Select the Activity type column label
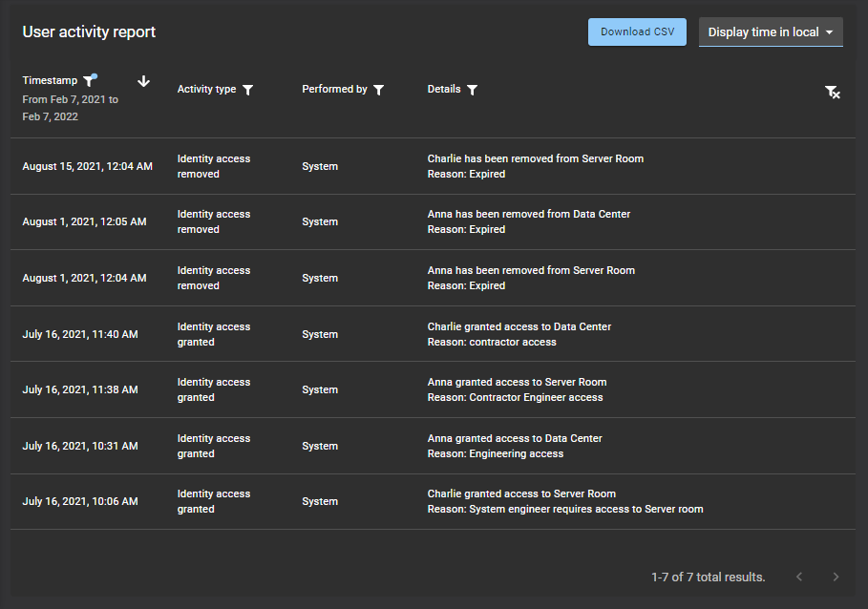Image resolution: width=868 pixels, height=609 pixels. click(206, 90)
